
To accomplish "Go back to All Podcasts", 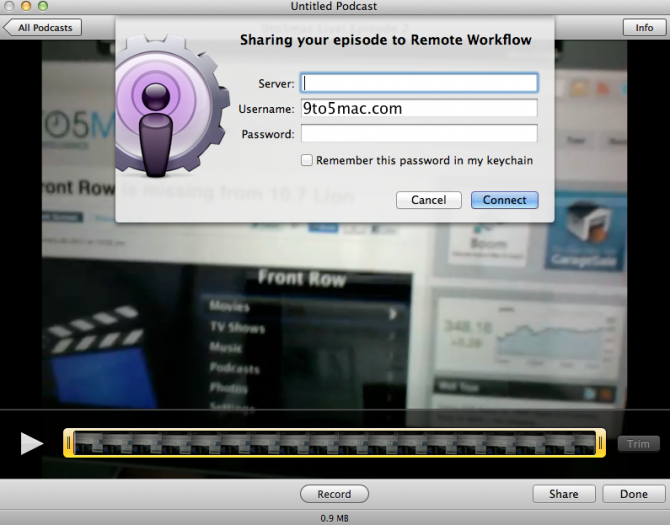I will click(x=43, y=27).
